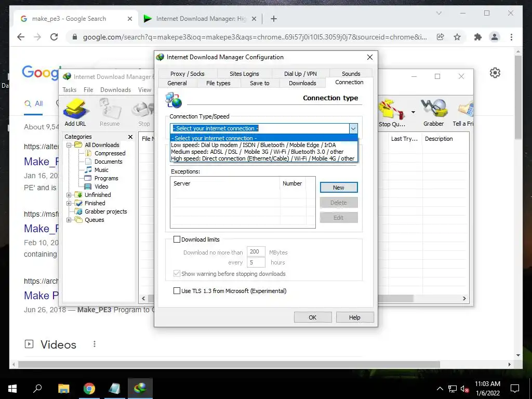Switch to the Downloads config tab
Image resolution: width=532 pixels, height=399 pixels.
(x=302, y=83)
